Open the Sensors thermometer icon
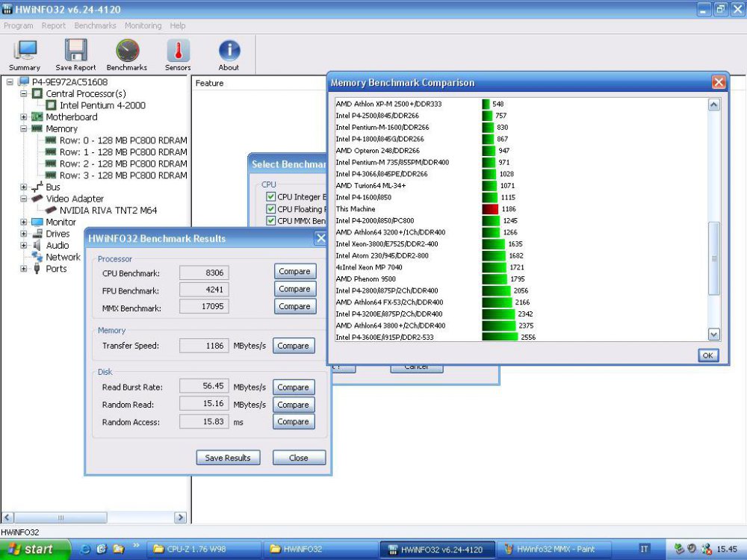Viewport: 747px width, 560px height. (178, 52)
